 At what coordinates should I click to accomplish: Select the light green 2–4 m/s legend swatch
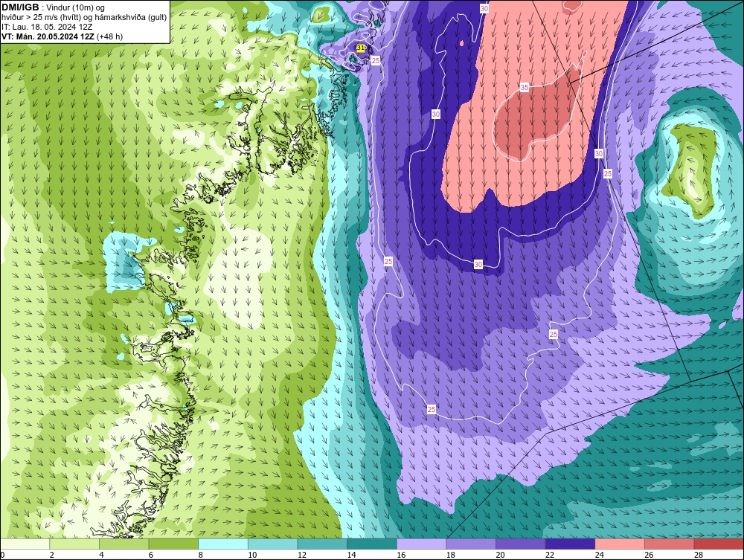[x=74, y=544]
